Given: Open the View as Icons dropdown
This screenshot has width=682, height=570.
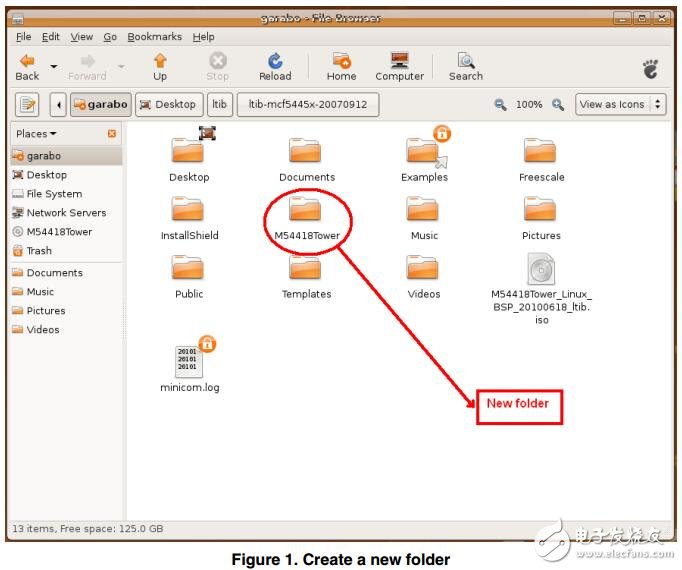Looking at the screenshot, I should point(620,104).
